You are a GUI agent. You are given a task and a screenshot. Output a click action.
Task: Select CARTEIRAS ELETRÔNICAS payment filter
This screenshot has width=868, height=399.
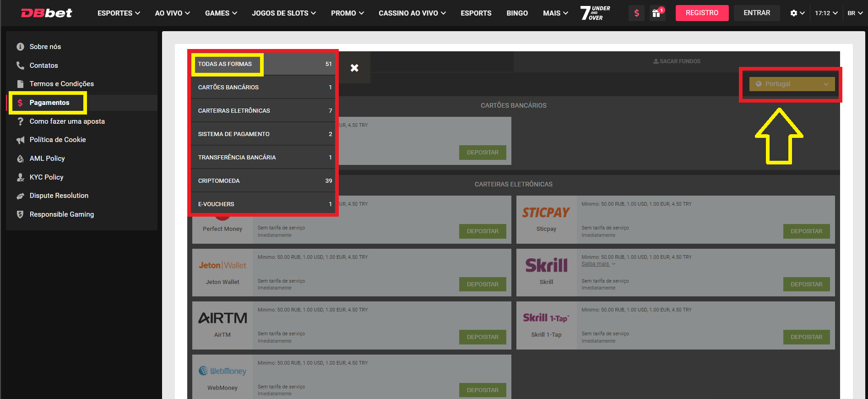click(x=263, y=110)
